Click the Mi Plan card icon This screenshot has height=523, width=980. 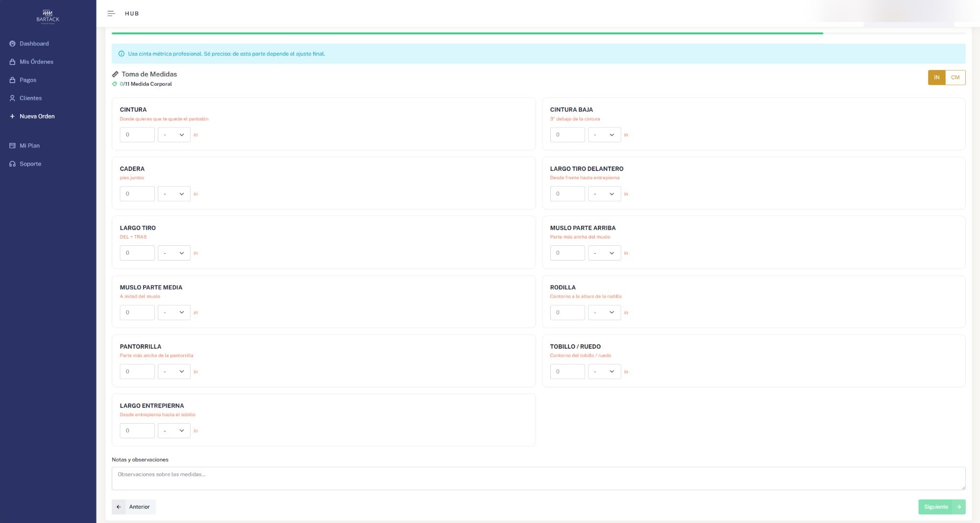click(12, 146)
